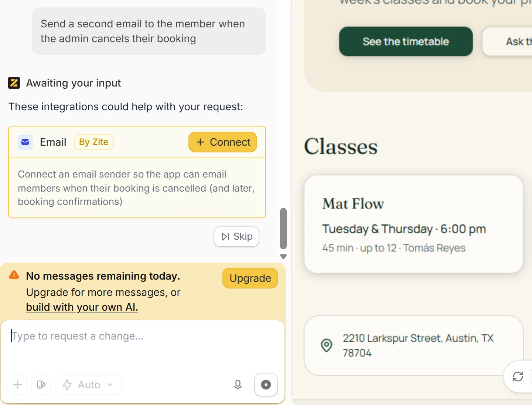
Task: Click the Tuesday & Thursday 6:00 pm text
Action: tap(404, 229)
